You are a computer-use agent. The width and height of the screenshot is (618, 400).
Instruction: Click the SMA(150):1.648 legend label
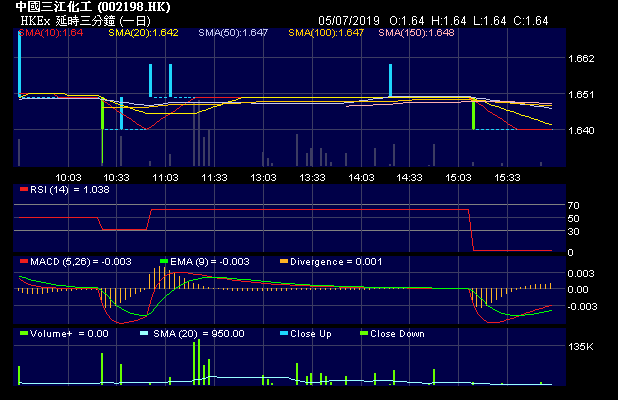[x=416, y=33]
